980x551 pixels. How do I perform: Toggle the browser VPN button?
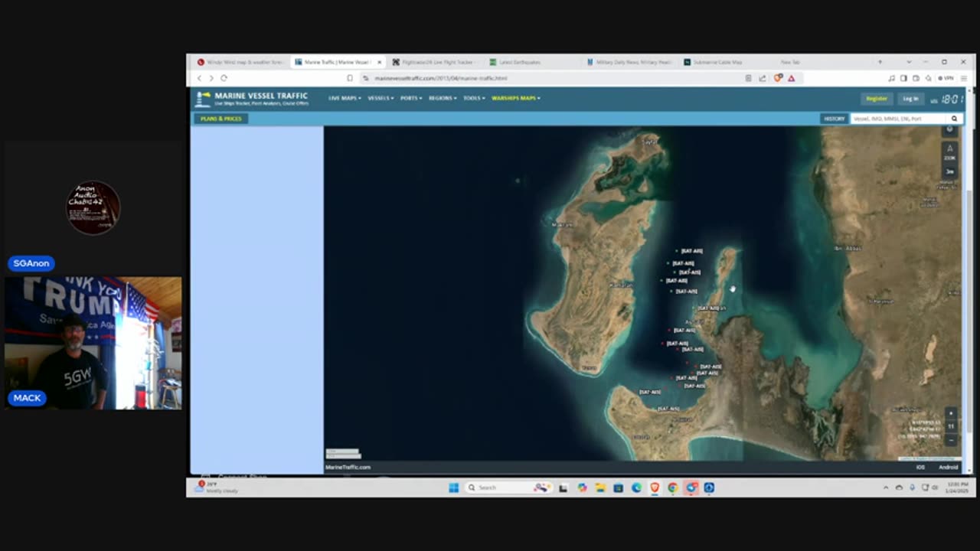click(x=947, y=78)
